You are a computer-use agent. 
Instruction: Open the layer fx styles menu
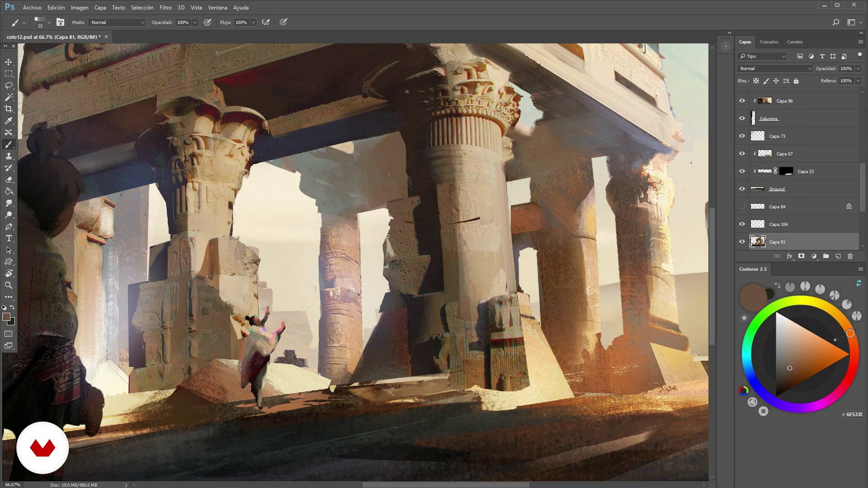click(x=789, y=256)
